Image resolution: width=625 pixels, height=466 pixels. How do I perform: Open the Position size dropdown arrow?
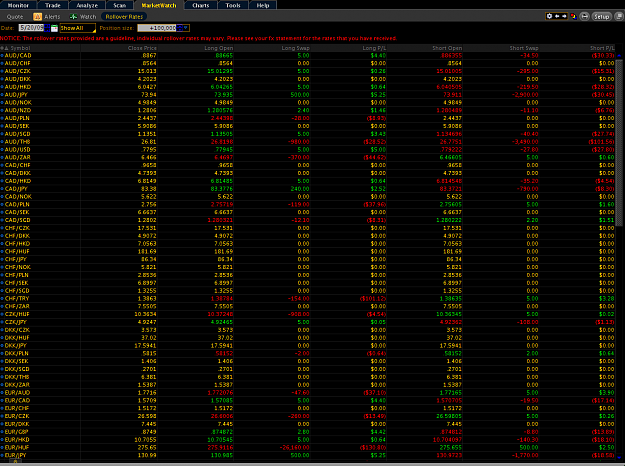[x=186, y=28]
